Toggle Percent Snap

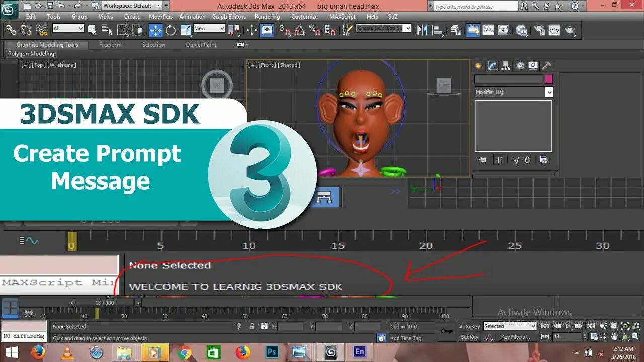click(315, 30)
